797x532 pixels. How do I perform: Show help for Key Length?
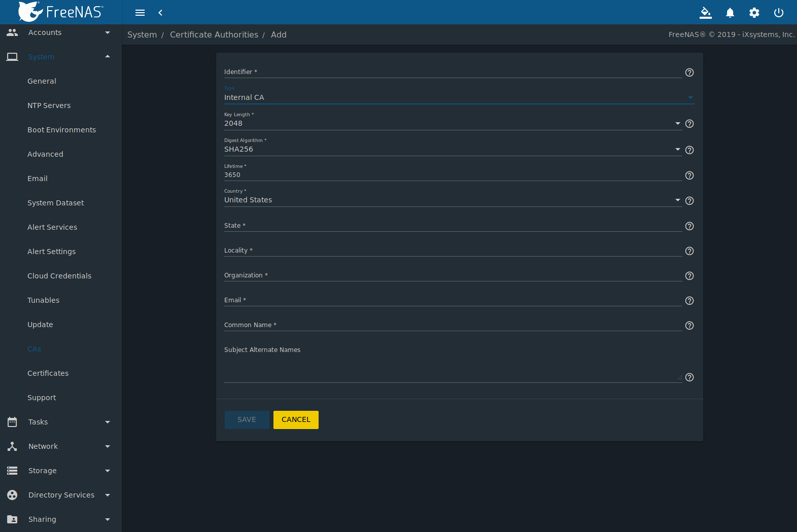pyautogui.click(x=689, y=124)
